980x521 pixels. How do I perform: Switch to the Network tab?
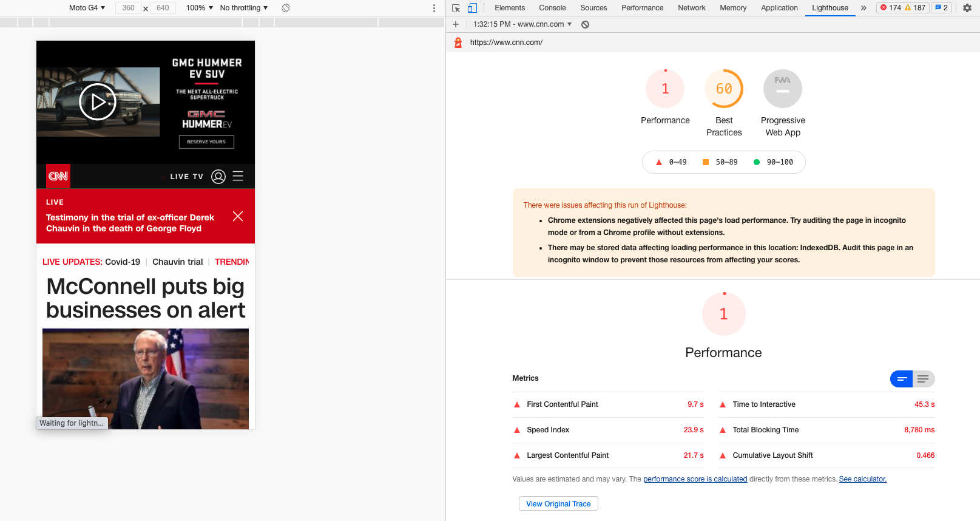pyautogui.click(x=691, y=8)
